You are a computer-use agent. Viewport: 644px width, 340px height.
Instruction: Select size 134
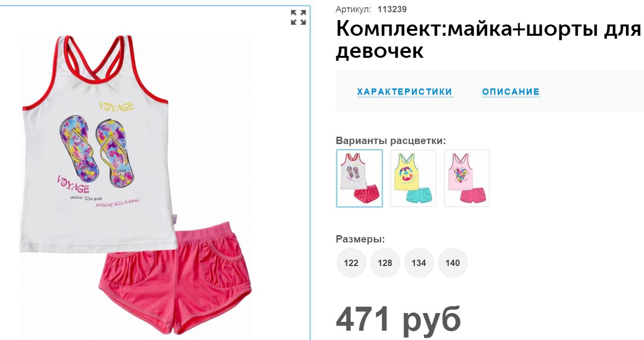(x=419, y=263)
